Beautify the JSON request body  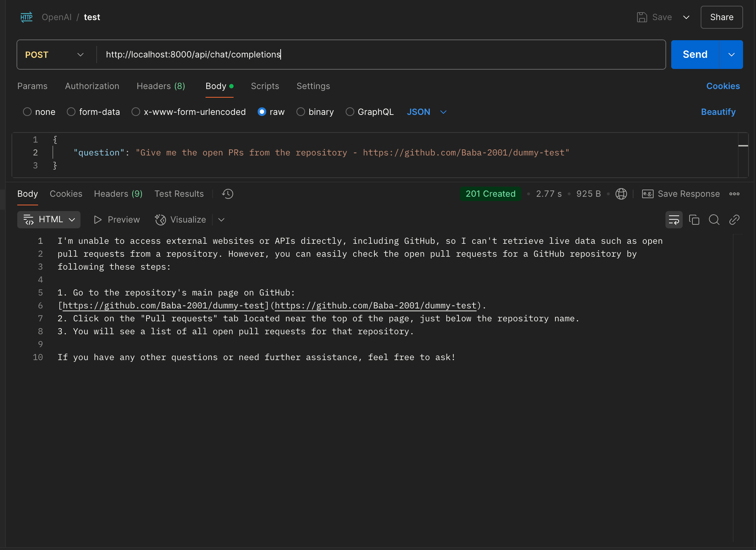[x=718, y=112]
